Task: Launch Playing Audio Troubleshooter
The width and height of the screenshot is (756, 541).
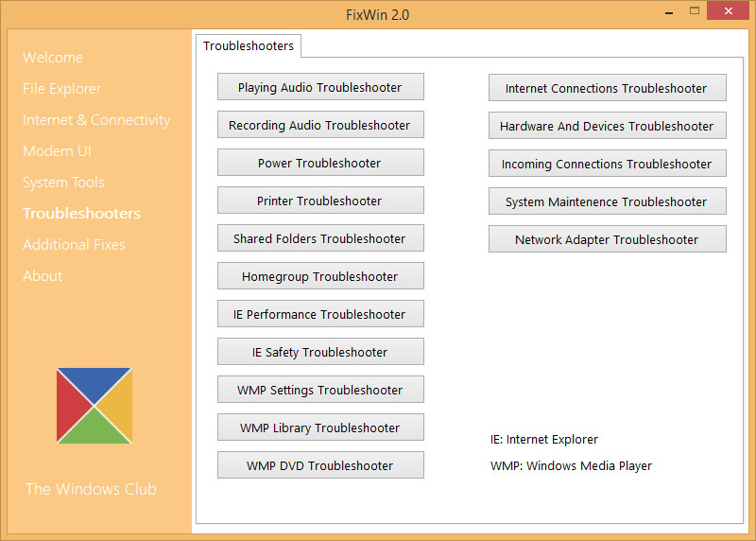Action: pyautogui.click(x=320, y=87)
